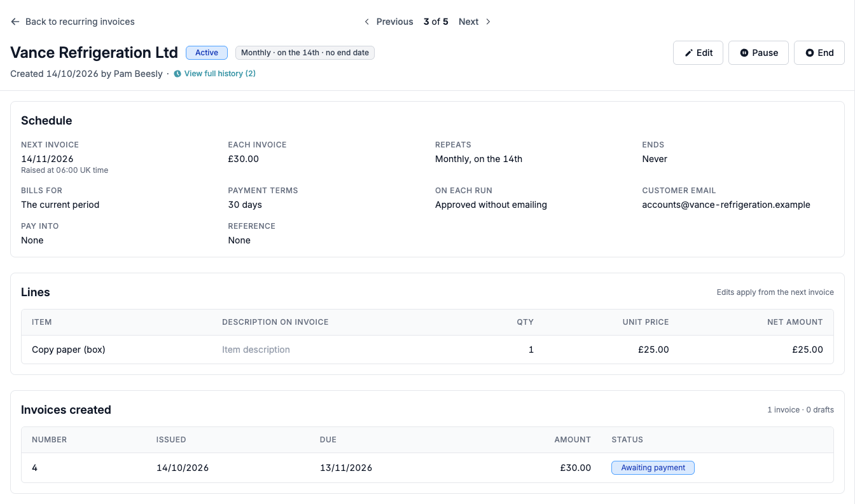855x504 pixels.
Task: Click the Active status badge
Action: pyautogui.click(x=207, y=53)
